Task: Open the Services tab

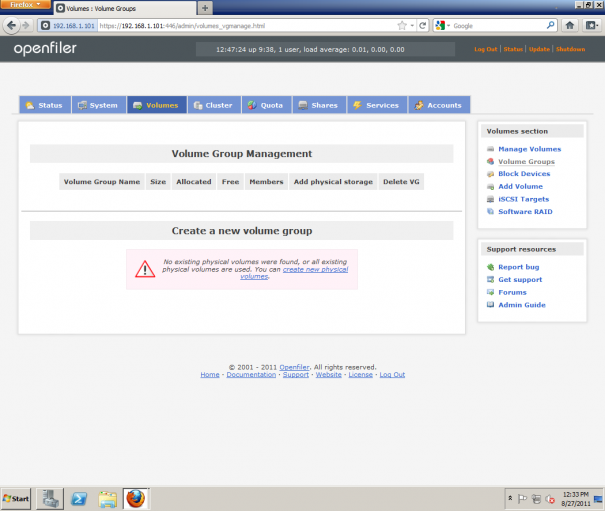Action: click(x=377, y=105)
